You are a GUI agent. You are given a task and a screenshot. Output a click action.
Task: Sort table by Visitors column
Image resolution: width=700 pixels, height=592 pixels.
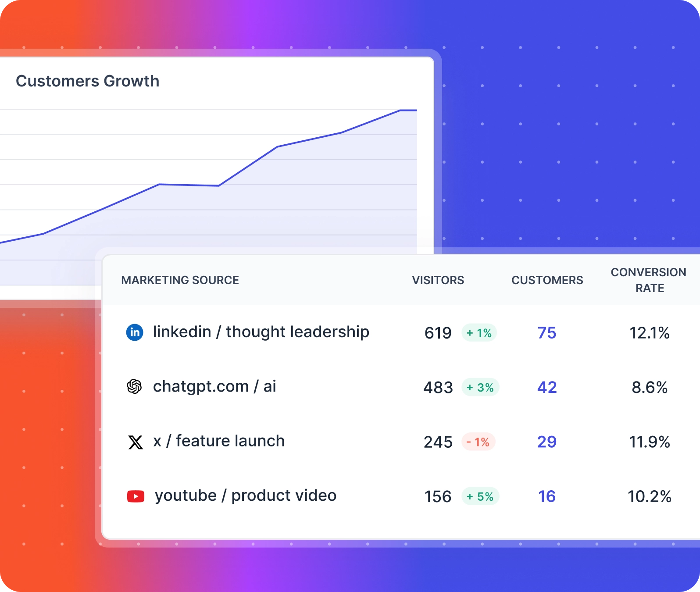438,280
